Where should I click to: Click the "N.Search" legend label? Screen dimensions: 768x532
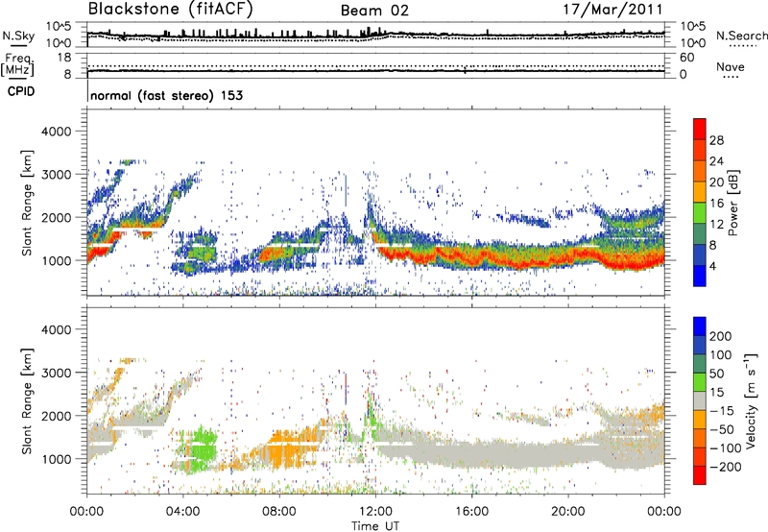tap(741, 36)
